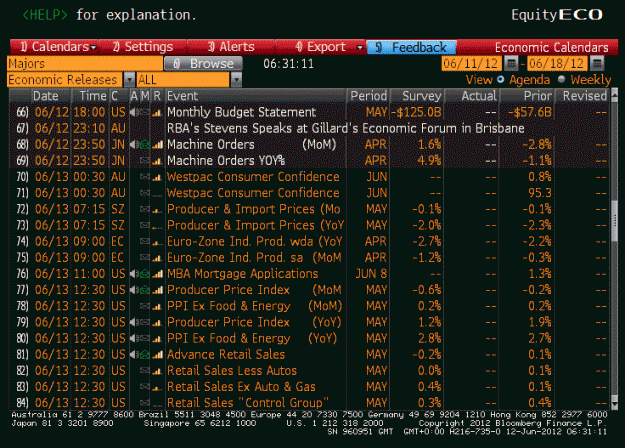Click mail icon for Euro-Zone Ind. Prod. wda

tap(145, 242)
